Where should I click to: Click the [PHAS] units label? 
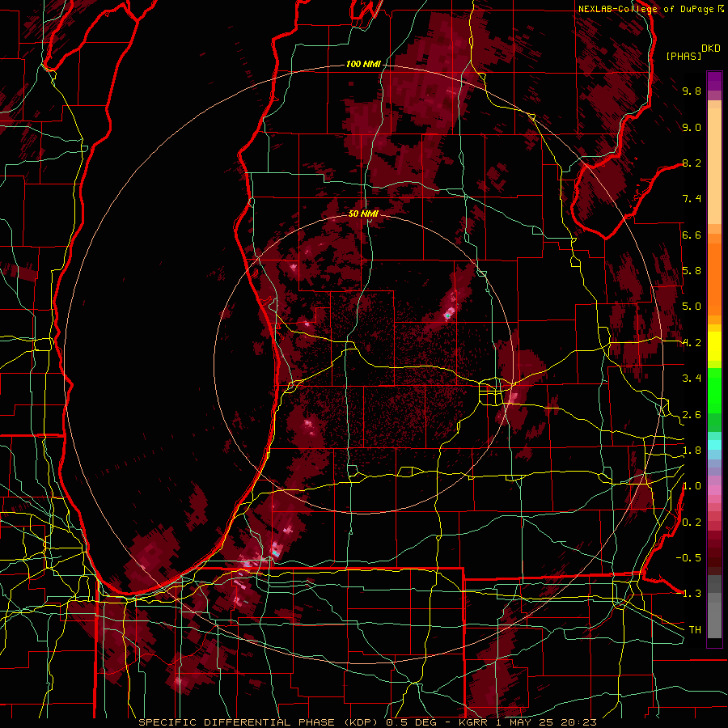coord(684,57)
